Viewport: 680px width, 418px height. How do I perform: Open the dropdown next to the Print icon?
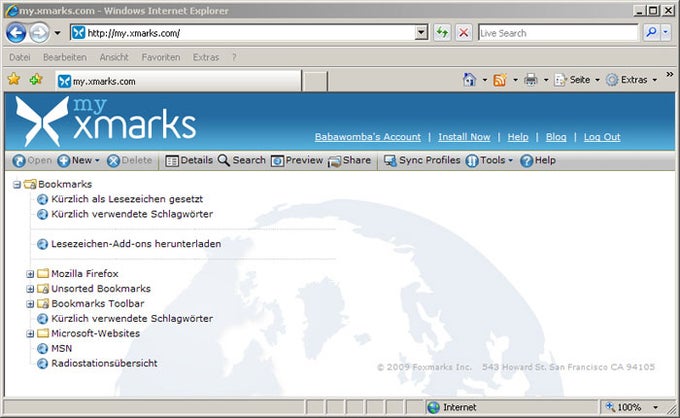tap(546, 80)
